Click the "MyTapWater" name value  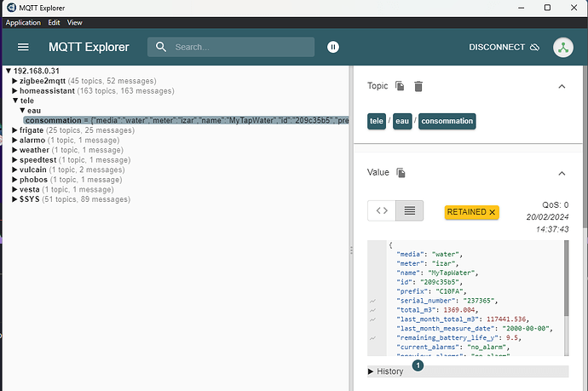451,273
